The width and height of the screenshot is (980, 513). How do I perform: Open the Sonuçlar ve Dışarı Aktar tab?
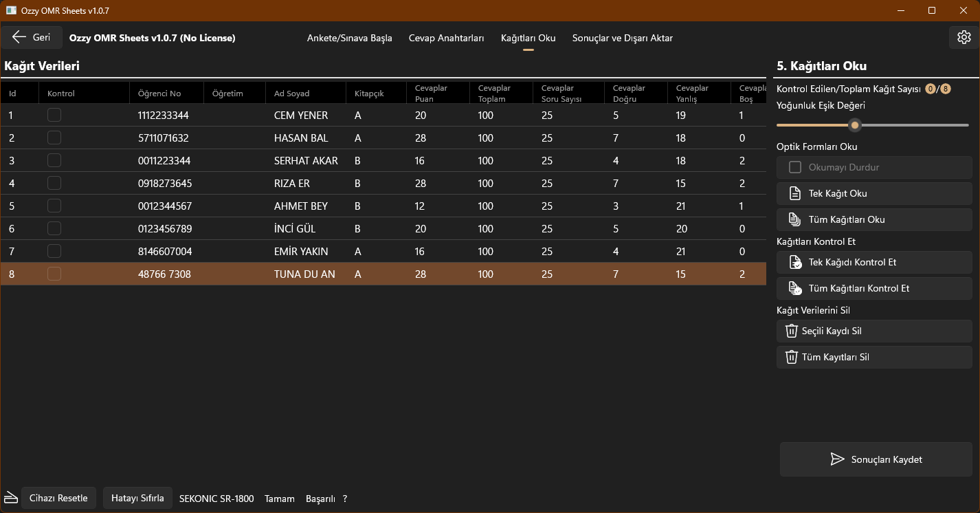click(x=622, y=38)
